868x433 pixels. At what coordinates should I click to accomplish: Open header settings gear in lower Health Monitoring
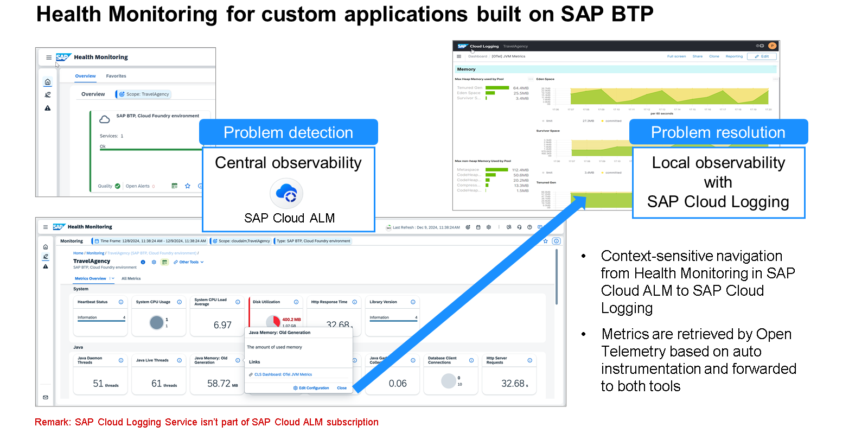489,227
